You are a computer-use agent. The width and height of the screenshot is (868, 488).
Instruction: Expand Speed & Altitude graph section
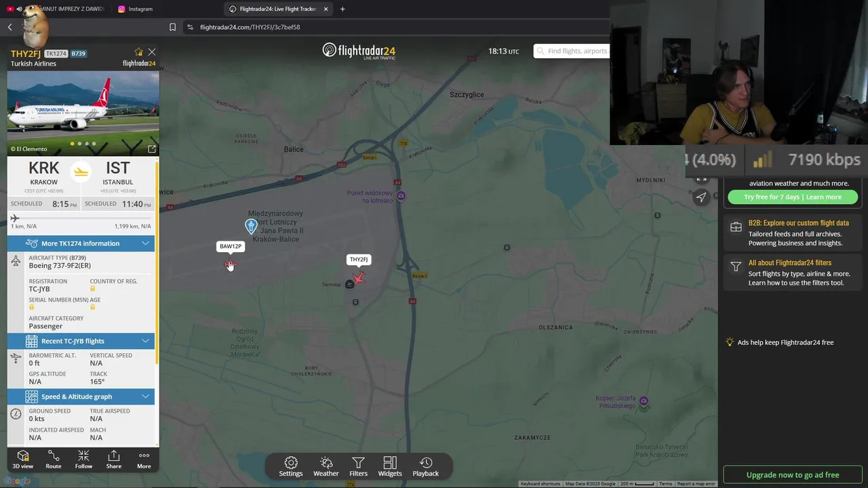coord(81,396)
